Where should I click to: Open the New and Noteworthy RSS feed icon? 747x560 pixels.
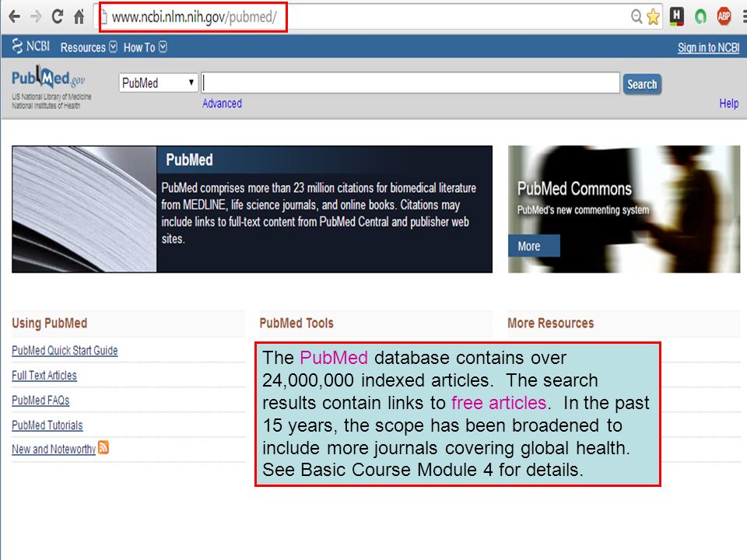(x=103, y=448)
